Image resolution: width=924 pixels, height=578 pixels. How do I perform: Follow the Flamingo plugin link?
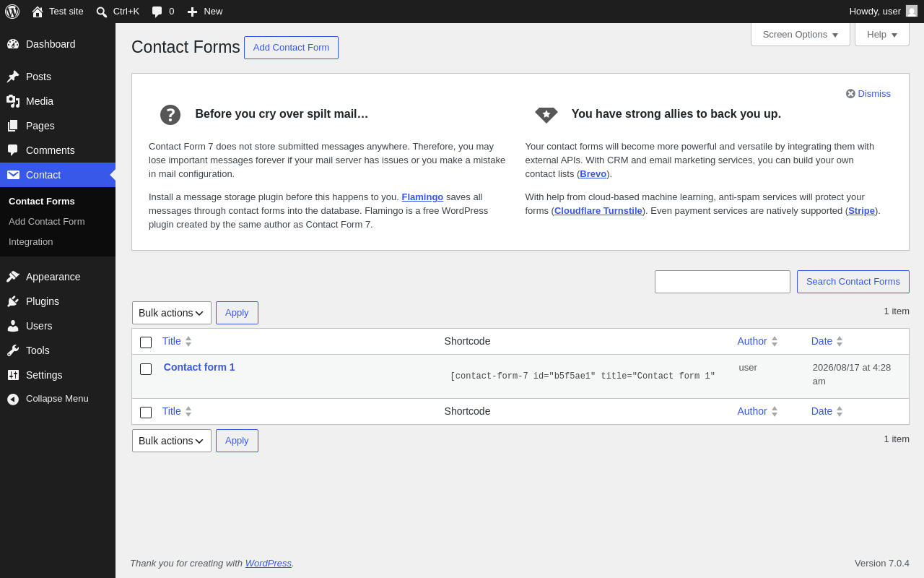[422, 197]
